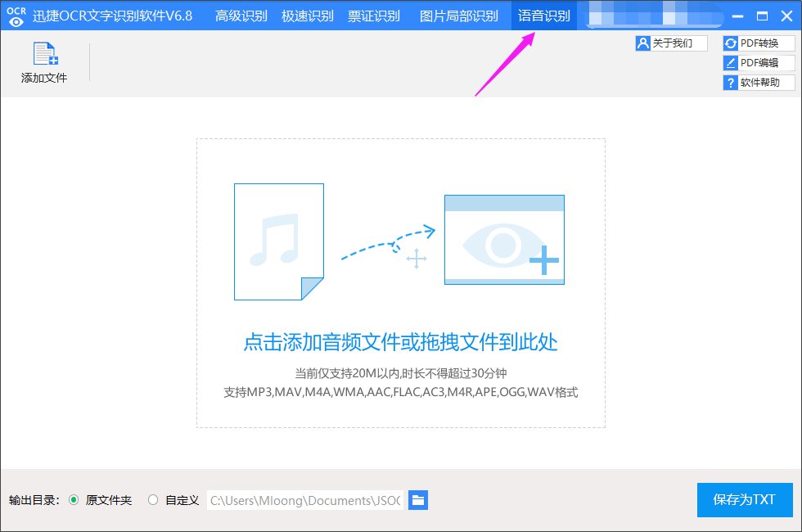Image resolution: width=802 pixels, height=532 pixels.
Task: Open folder browser for output directory
Action: pyautogui.click(x=418, y=500)
